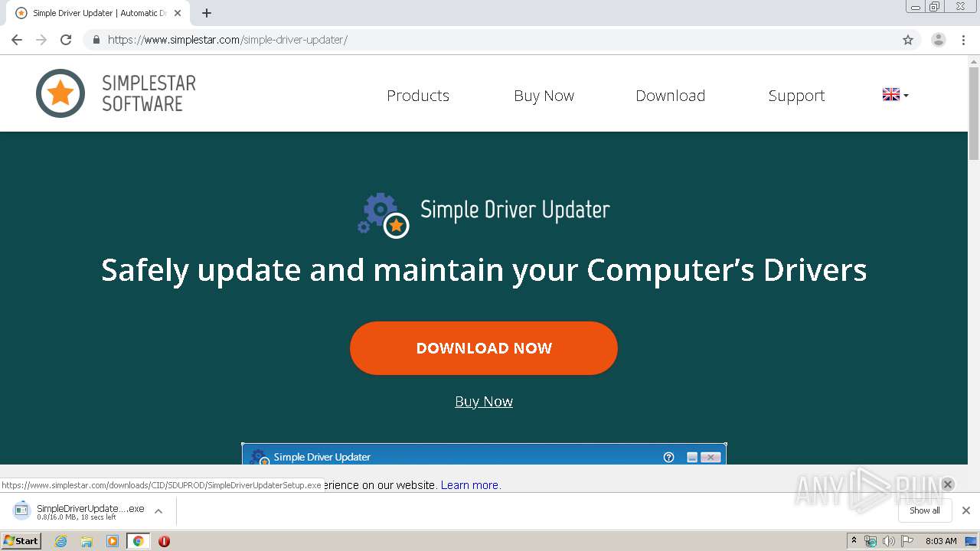Click the Buy Now link under download
980x551 pixels.
coord(484,402)
